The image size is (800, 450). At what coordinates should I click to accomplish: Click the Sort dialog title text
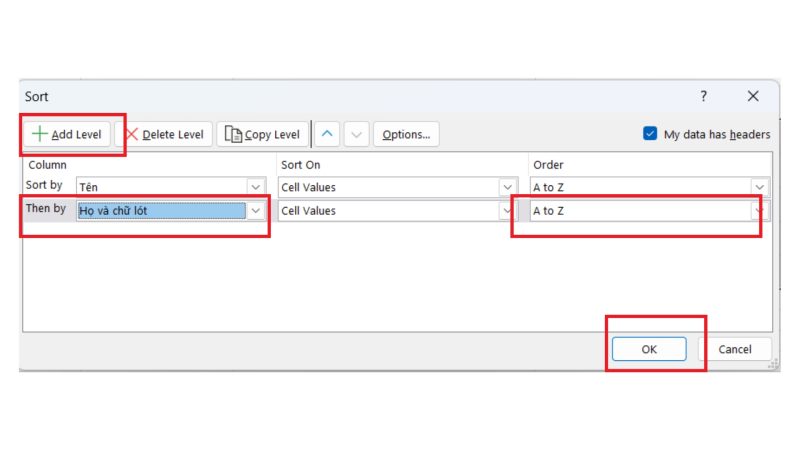tap(36, 96)
